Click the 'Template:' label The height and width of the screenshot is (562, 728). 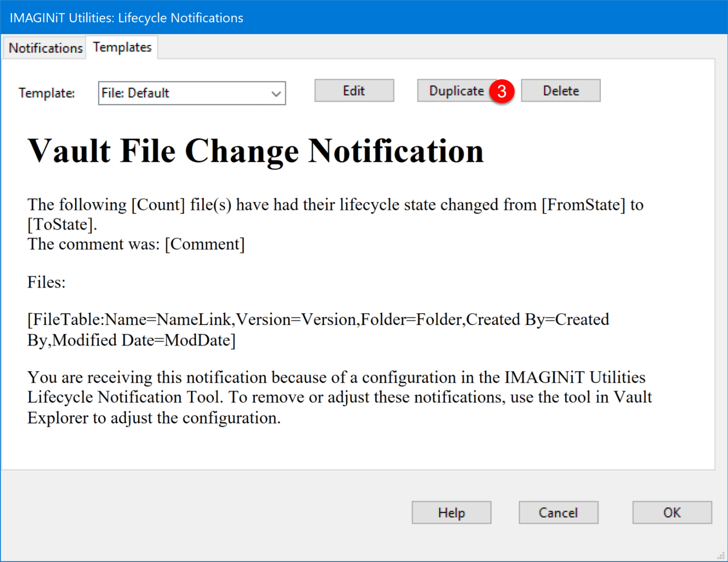tap(46, 93)
